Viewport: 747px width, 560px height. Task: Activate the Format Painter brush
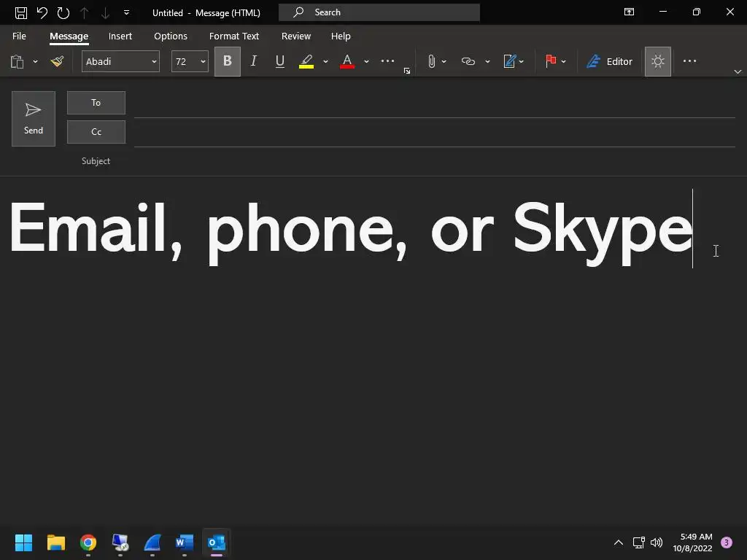click(57, 61)
